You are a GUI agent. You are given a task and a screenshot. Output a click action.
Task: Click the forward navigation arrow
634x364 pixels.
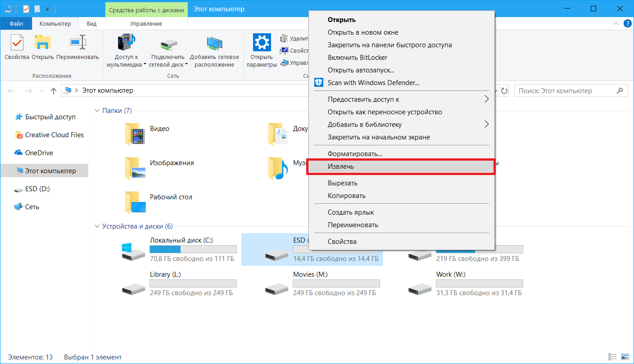pyautogui.click(x=28, y=91)
